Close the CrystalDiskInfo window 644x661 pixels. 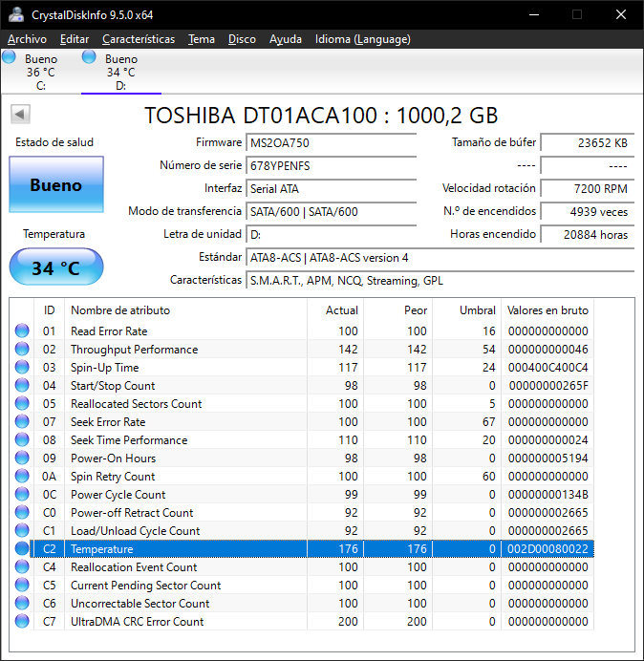[620, 14]
